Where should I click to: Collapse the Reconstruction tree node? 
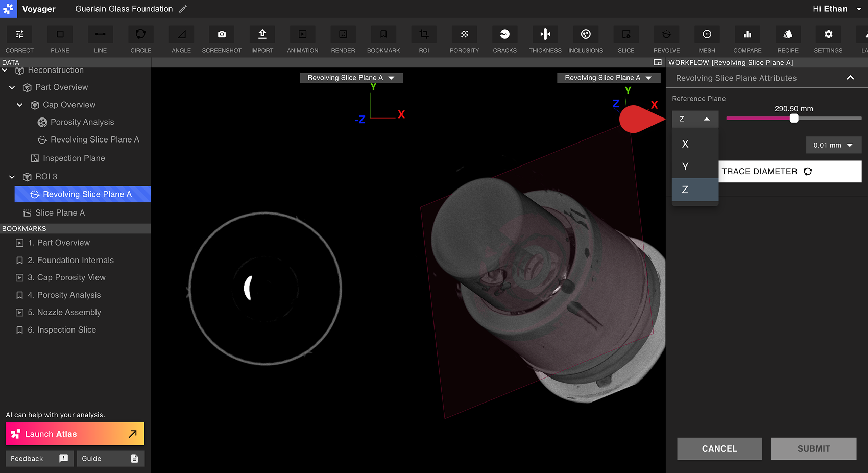(x=5, y=70)
